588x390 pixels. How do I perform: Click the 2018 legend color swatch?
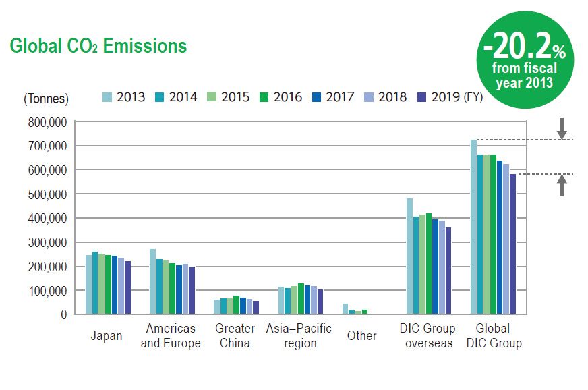click(x=369, y=97)
